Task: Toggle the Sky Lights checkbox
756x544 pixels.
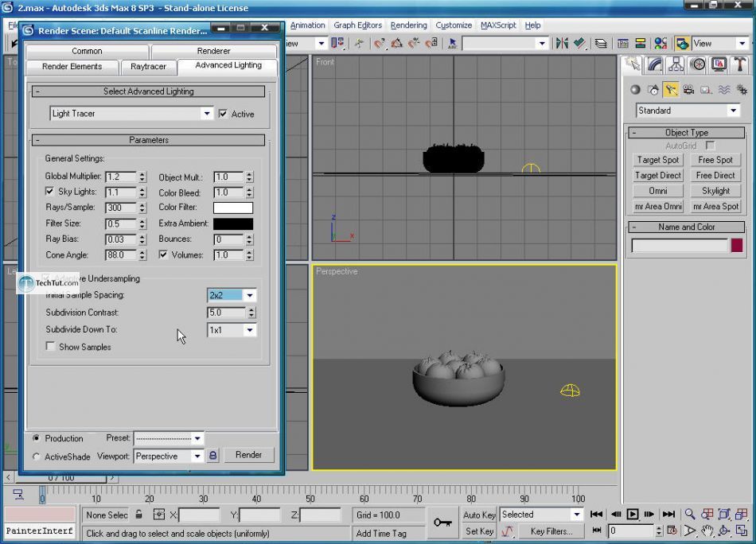Action: pos(49,191)
